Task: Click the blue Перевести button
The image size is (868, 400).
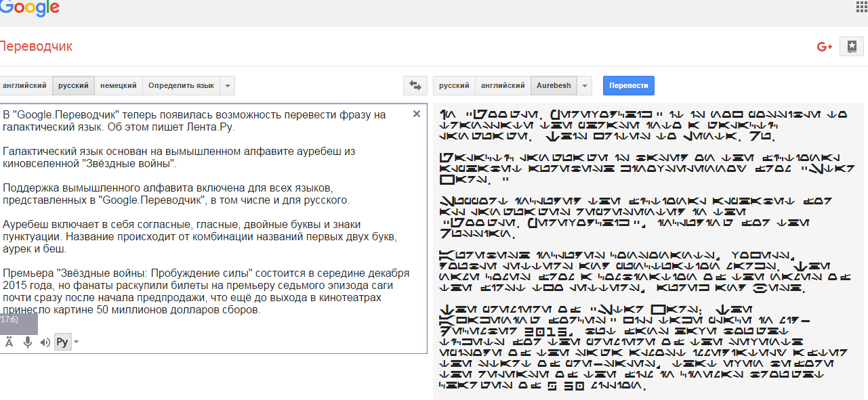Action: click(x=629, y=86)
